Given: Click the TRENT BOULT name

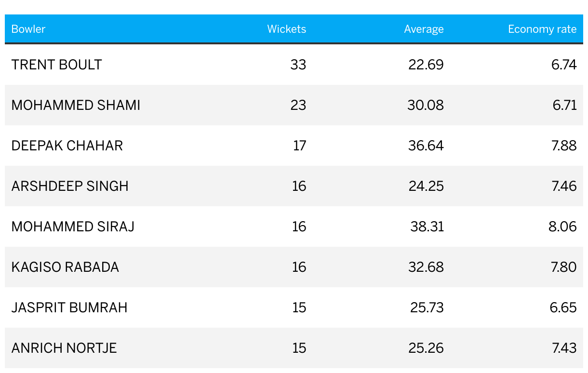Looking at the screenshot, I should [56, 65].
